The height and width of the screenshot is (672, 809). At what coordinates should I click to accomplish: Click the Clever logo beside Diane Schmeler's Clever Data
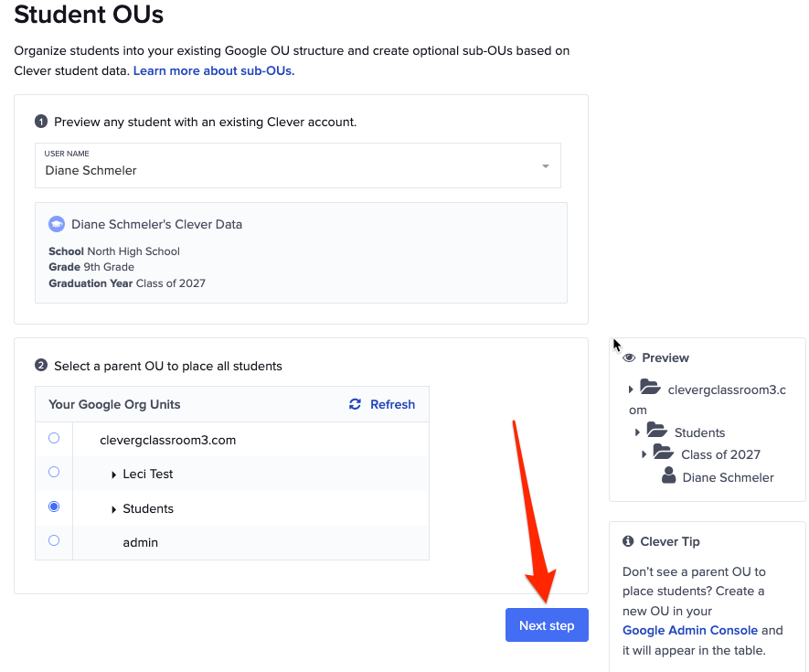click(57, 223)
